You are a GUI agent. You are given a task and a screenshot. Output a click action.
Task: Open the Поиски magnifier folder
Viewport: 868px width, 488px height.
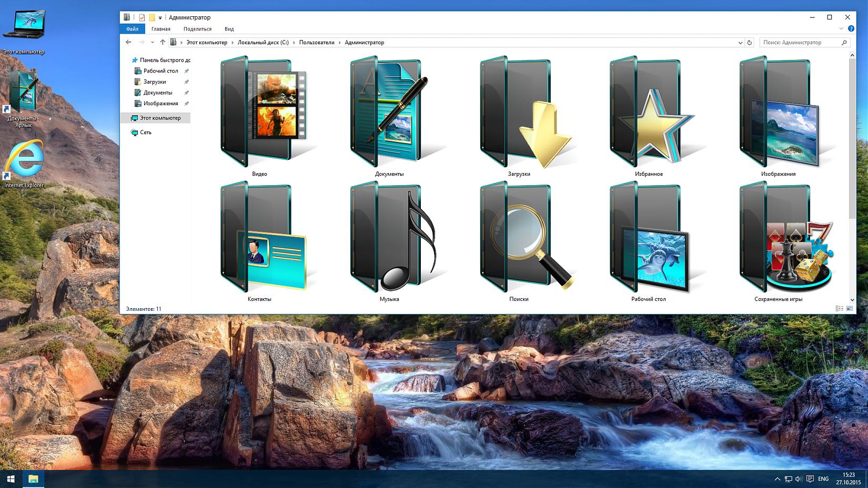coord(519,238)
